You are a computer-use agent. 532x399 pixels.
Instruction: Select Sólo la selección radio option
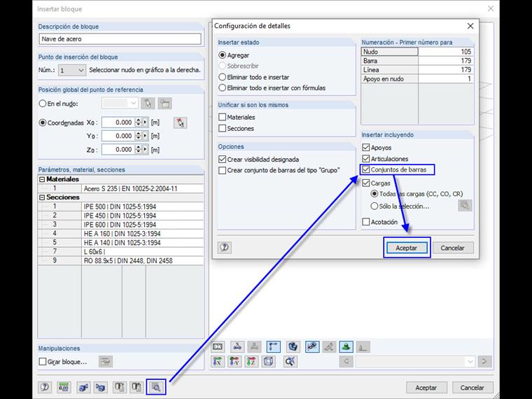pos(374,206)
